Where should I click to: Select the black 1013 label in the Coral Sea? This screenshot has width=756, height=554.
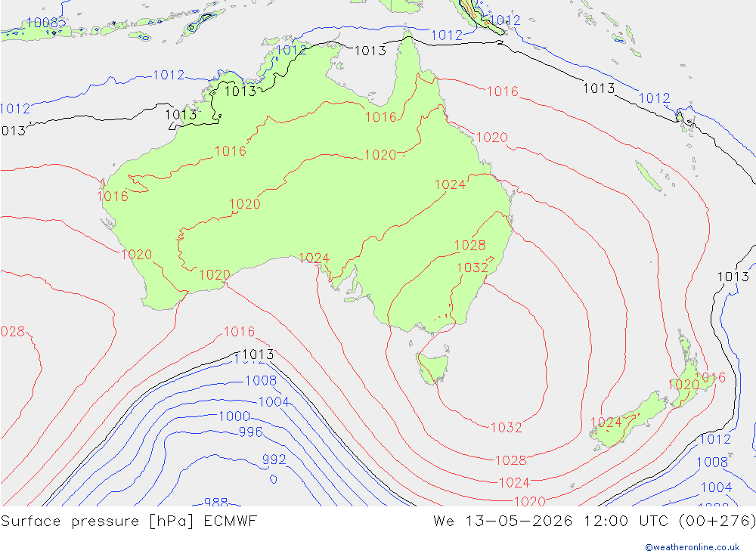coord(599,88)
